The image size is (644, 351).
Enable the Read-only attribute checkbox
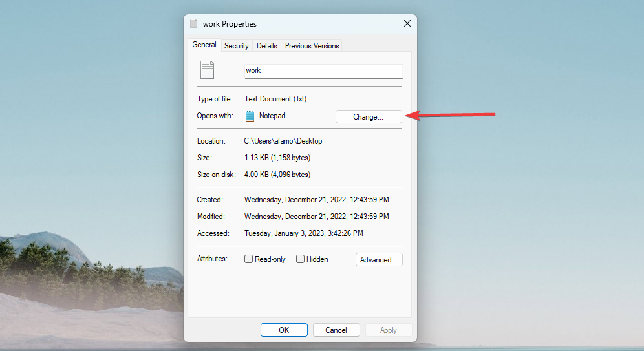click(x=249, y=259)
